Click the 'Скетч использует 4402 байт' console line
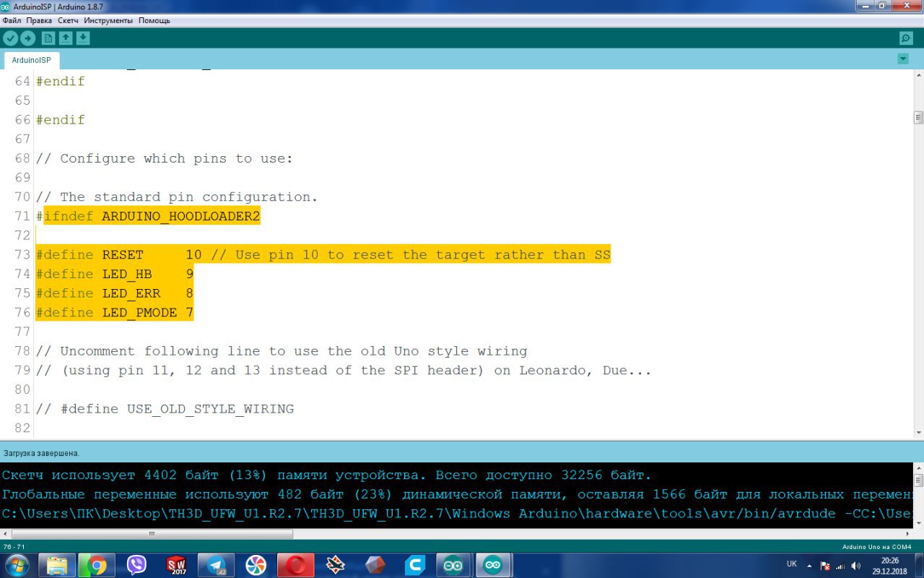The image size is (924, 578). [x=326, y=475]
